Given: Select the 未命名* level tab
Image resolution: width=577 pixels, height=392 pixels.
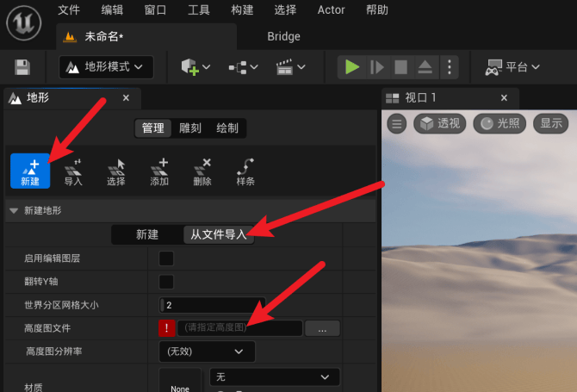Looking at the screenshot, I should 146,36.
